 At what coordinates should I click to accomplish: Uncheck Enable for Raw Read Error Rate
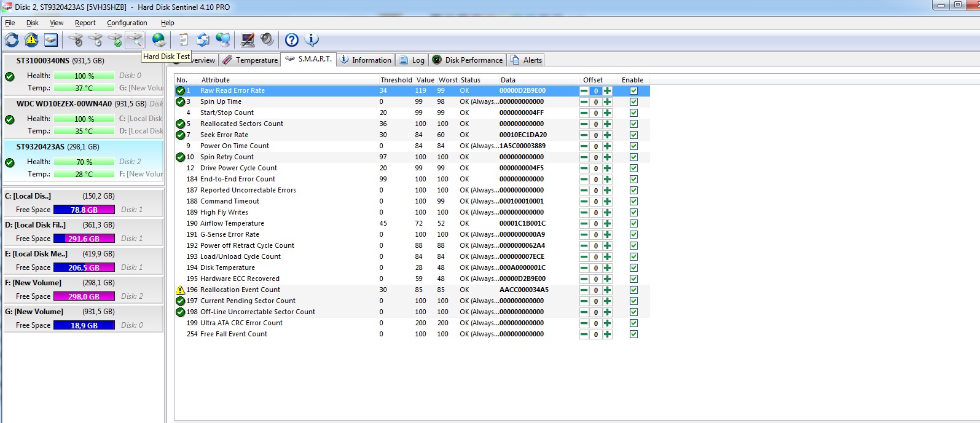[633, 91]
